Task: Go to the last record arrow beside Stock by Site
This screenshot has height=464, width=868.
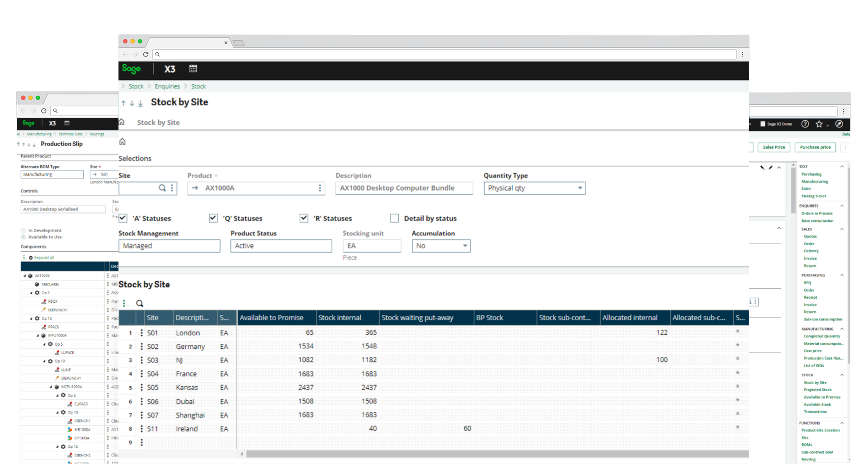Action: point(141,103)
